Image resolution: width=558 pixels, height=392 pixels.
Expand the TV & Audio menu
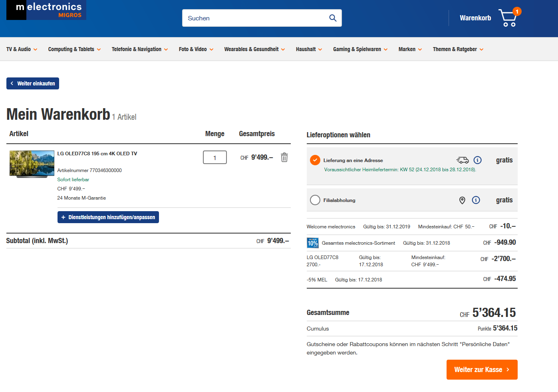pos(22,49)
